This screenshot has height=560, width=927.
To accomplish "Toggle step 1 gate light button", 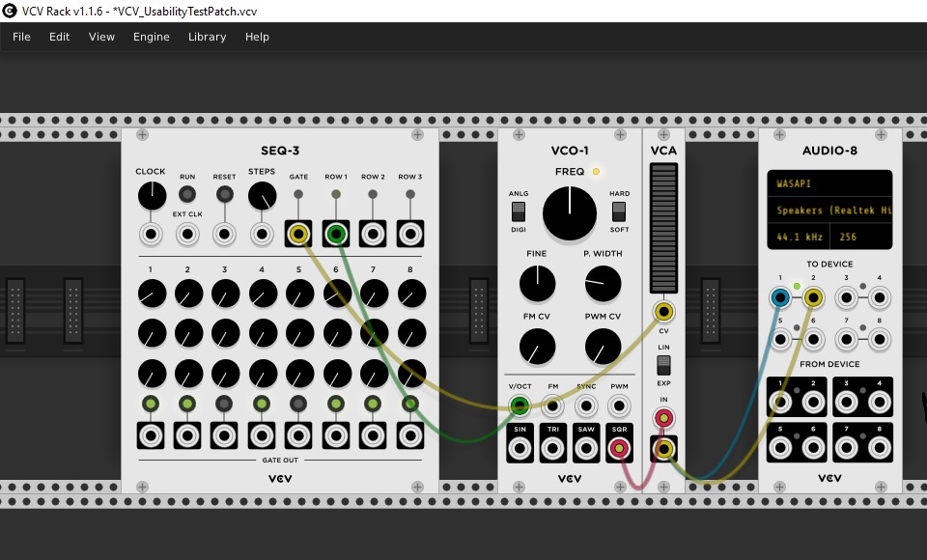I will (151, 404).
